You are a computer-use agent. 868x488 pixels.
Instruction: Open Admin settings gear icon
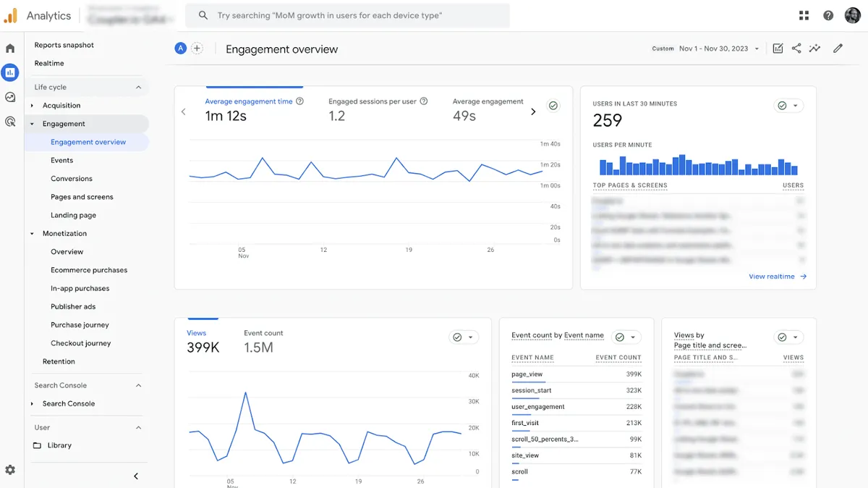(x=10, y=470)
